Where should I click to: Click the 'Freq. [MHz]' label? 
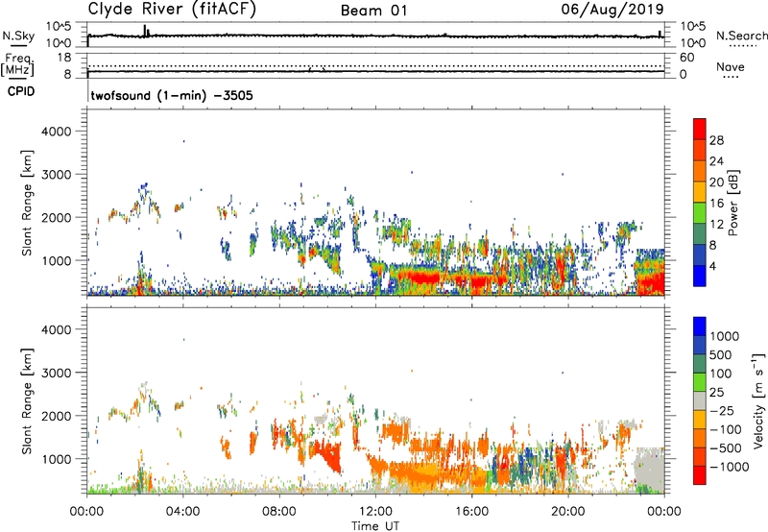18,64
